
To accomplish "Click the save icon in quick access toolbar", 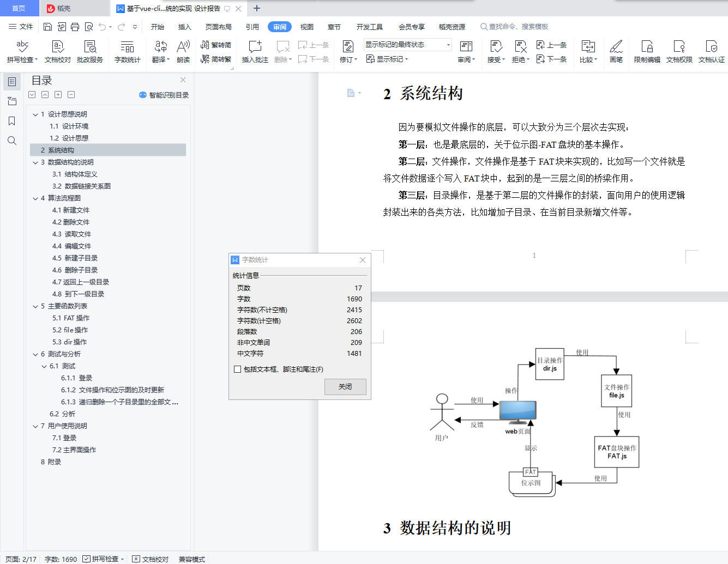I will point(47,27).
